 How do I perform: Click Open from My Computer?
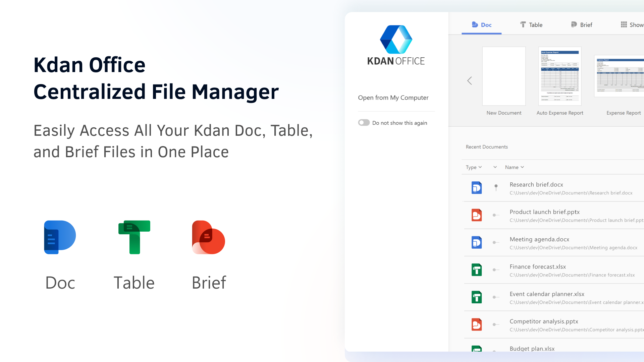point(393,98)
